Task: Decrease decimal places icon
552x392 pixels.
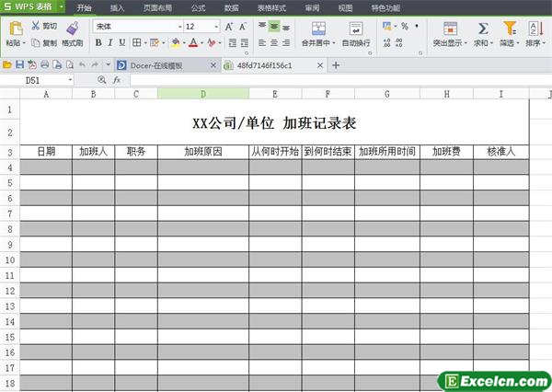Action: point(398,43)
